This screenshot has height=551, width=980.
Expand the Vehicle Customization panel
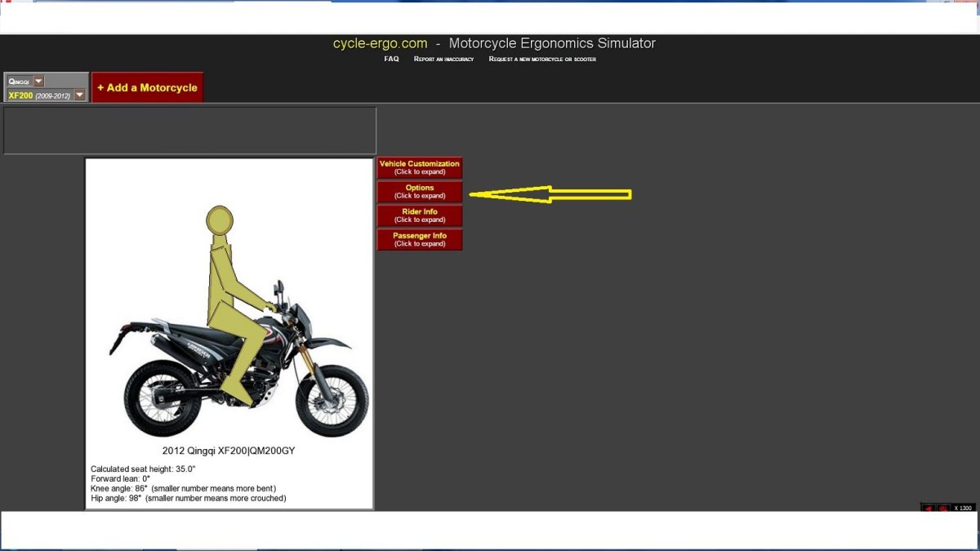pyautogui.click(x=419, y=167)
